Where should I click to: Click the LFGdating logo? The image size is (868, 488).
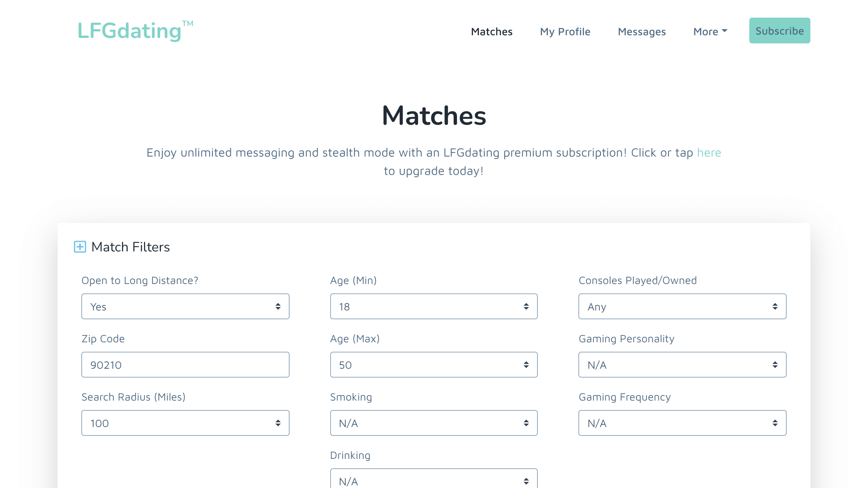(x=136, y=30)
